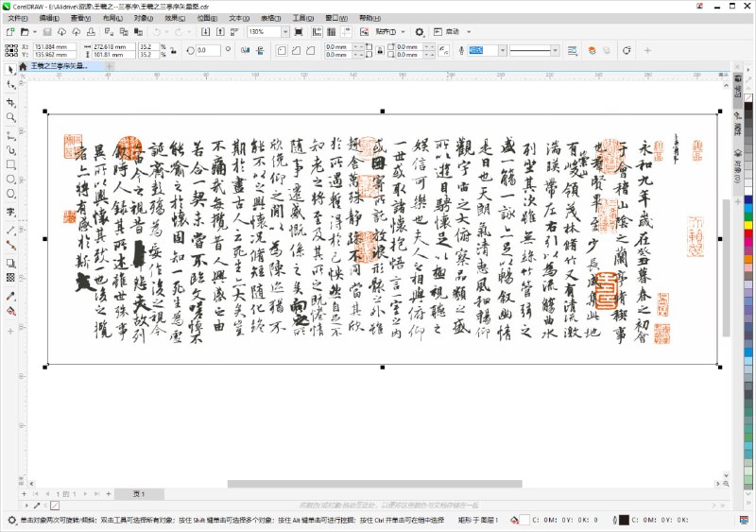Toggle the show grid button
Image resolution: width=756 pixels, height=532 pixels.
click(329, 31)
